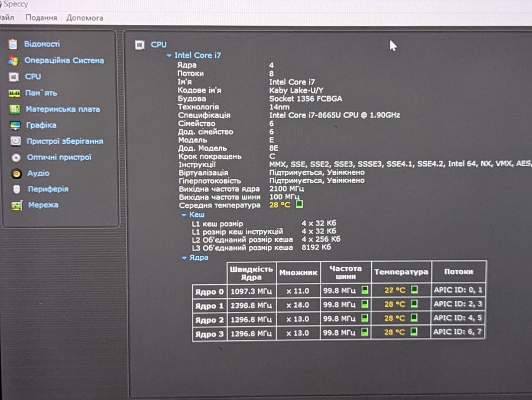Collapse the Кеш section arrow
This screenshot has height=400, width=532.
click(184, 214)
